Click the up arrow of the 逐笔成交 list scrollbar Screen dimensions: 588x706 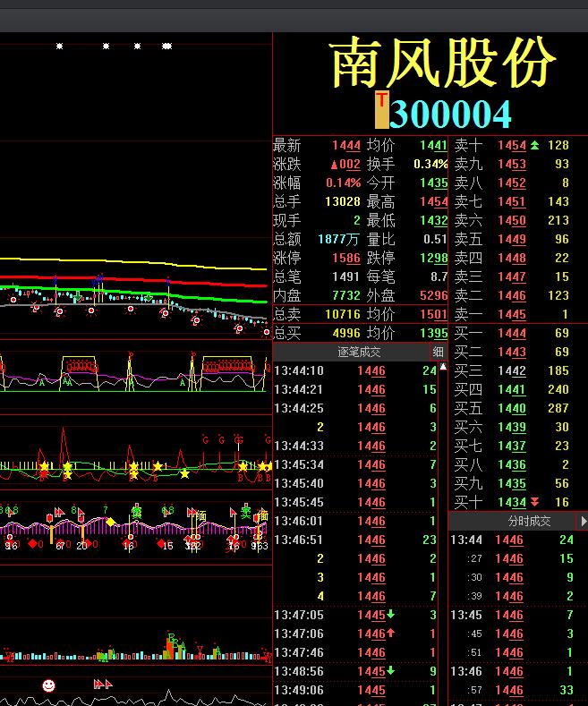click(x=443, y=367)
